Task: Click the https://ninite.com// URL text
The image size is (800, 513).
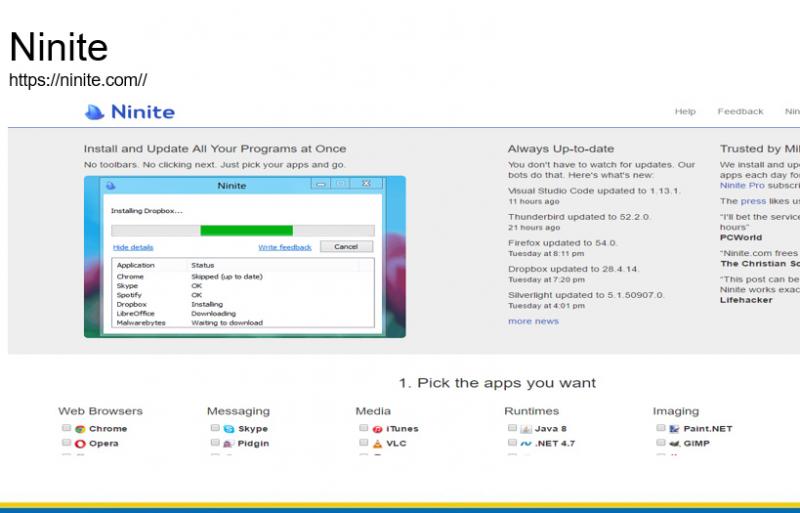Action: point(78,80)
